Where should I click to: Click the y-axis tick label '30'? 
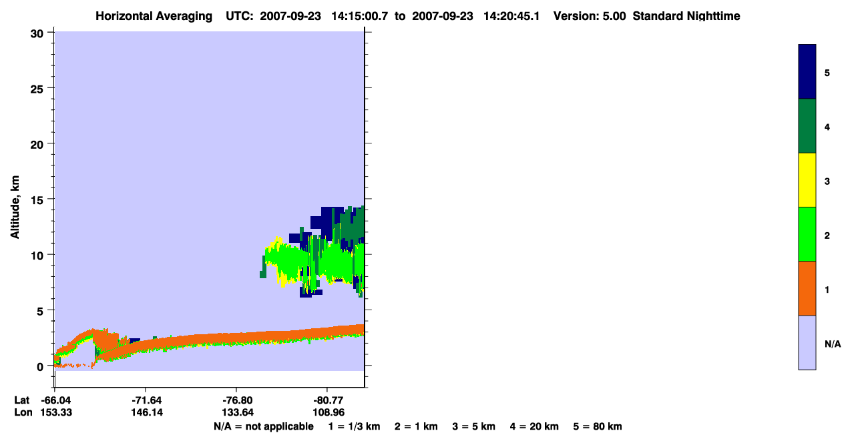(x=39, y=33)
